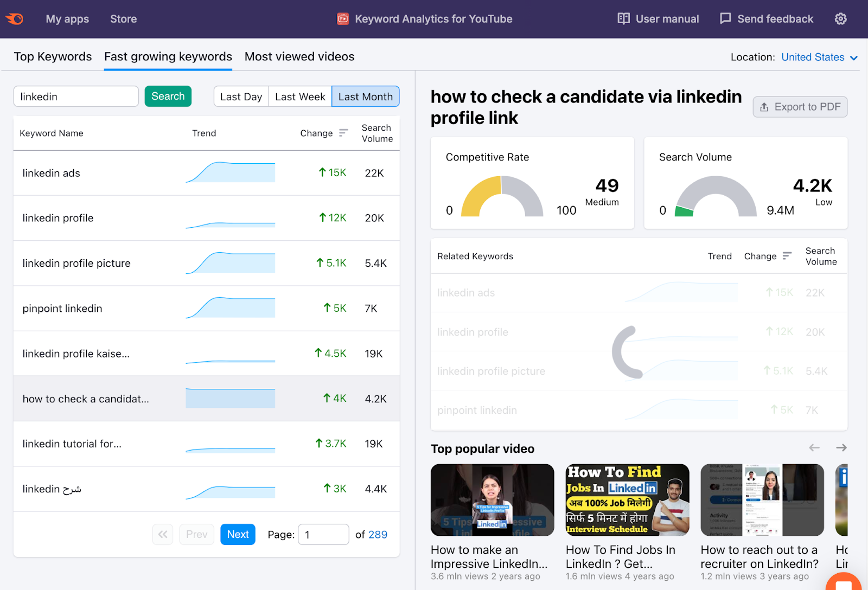Click Export to PDF
868x590 pixels.
pos(800,107)
